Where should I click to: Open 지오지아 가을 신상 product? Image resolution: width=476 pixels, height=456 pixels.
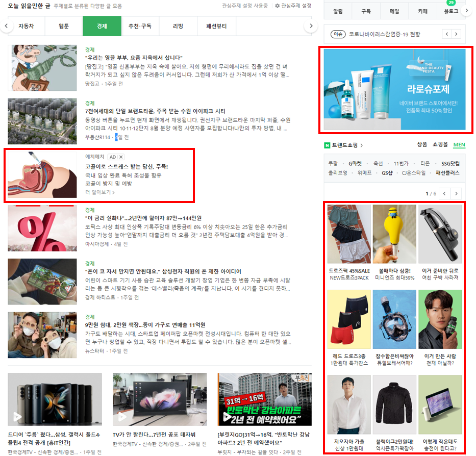point(349,413)
